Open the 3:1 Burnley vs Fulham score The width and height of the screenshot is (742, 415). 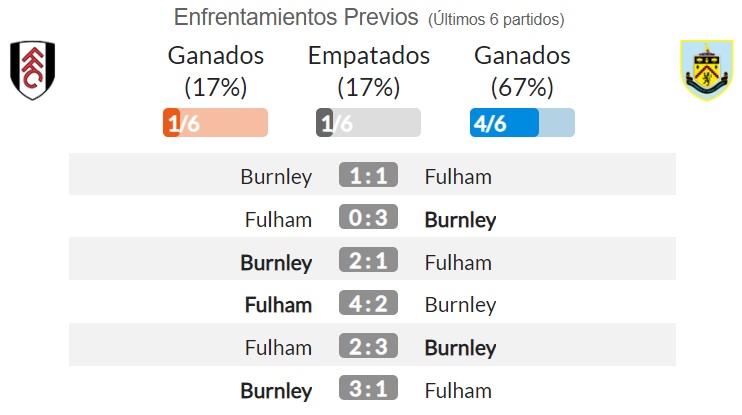pos(368,389)
